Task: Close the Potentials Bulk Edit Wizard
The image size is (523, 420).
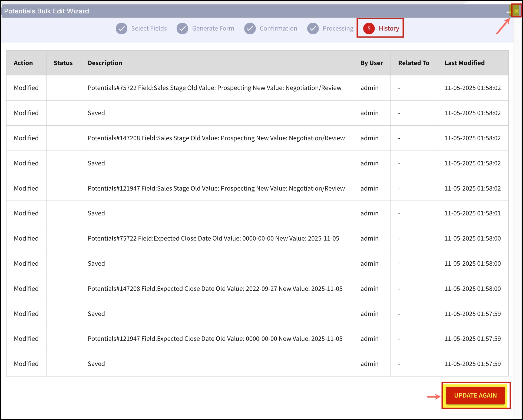Action: tap(516, 11)
